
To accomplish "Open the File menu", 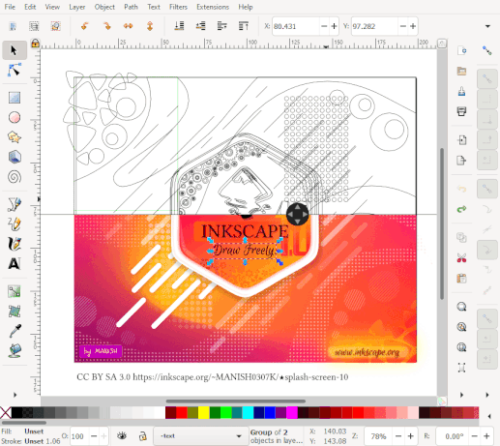I will (x=10, y=7).
